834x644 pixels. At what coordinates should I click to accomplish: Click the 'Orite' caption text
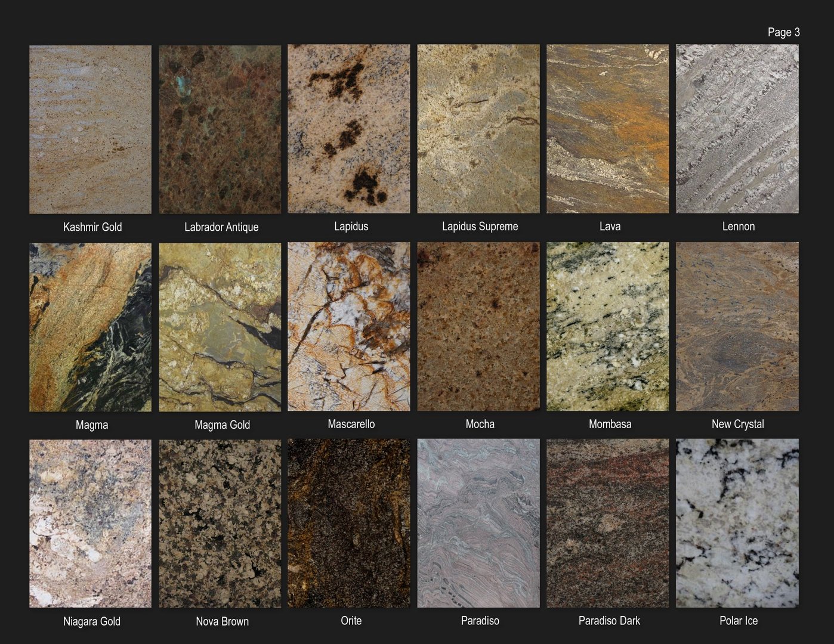pos(351,621)
